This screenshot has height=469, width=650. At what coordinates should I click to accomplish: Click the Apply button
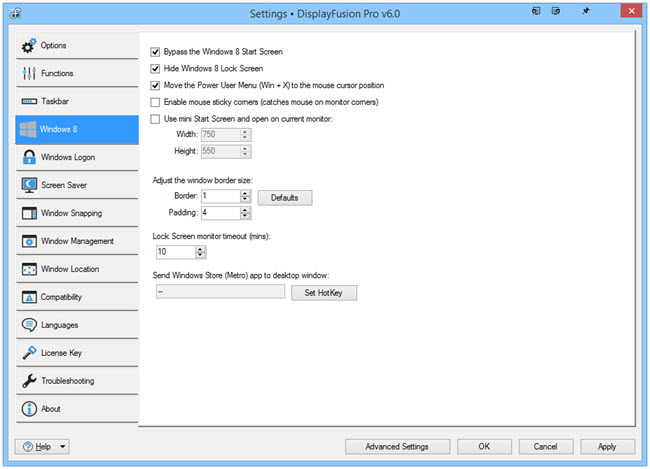tap(607, 447)
